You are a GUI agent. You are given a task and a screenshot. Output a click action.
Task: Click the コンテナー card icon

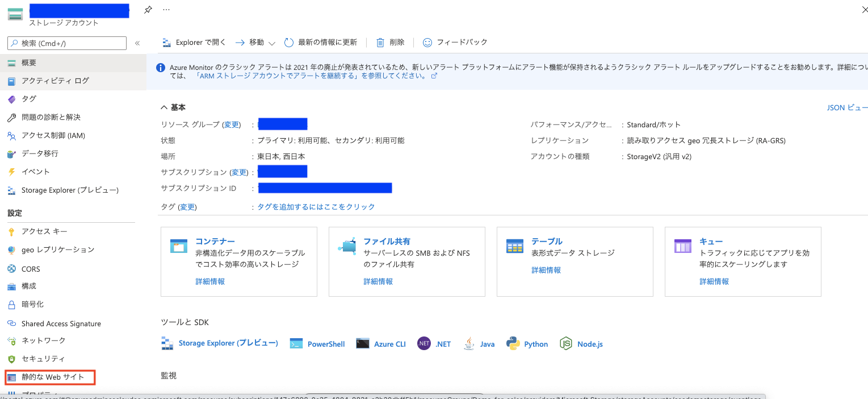179,246
